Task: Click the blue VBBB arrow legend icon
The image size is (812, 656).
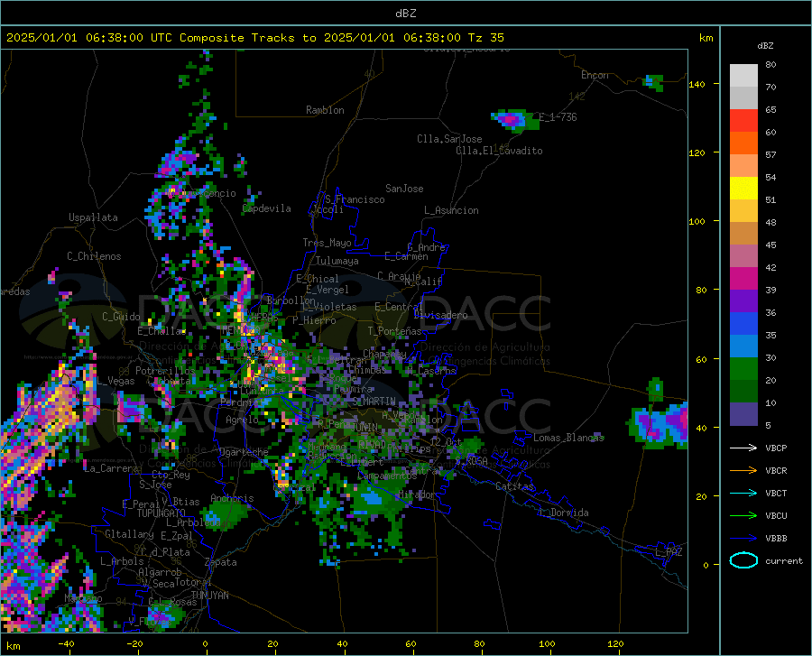Action: point(743,538)
